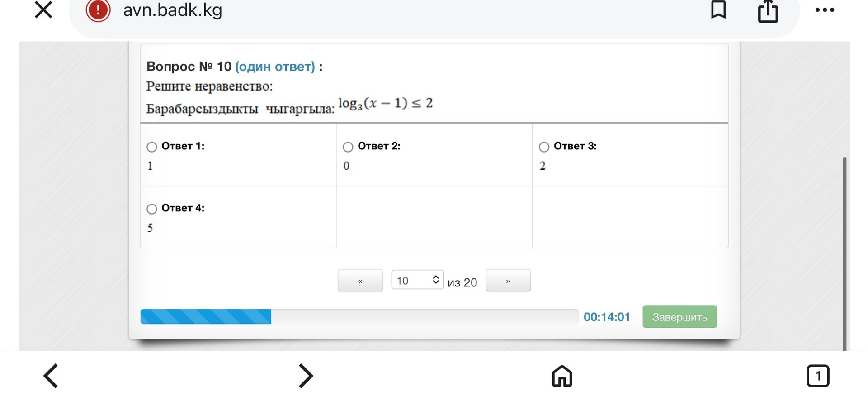Select radio button for Ответ 2
The width and height of the screenshot is (868, 401).
tap(348, 147)
